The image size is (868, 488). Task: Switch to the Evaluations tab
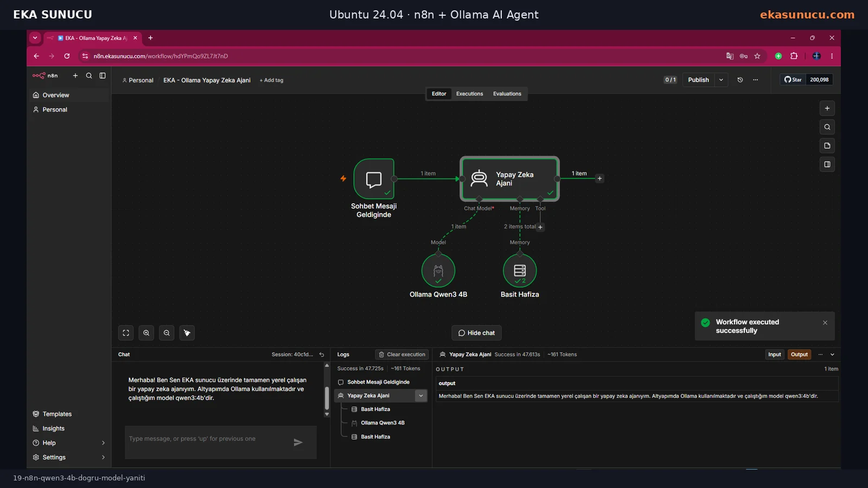(507, 94)
